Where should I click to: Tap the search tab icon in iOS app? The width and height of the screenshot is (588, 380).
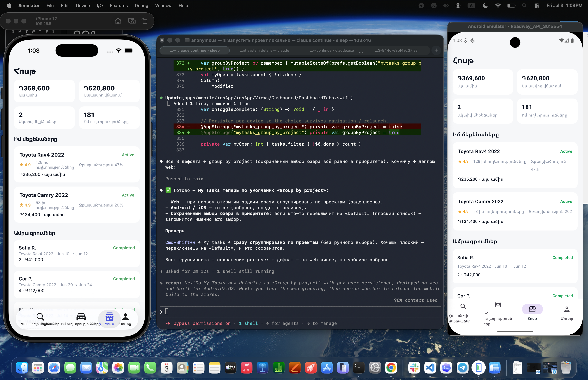[x=40, y=317]
